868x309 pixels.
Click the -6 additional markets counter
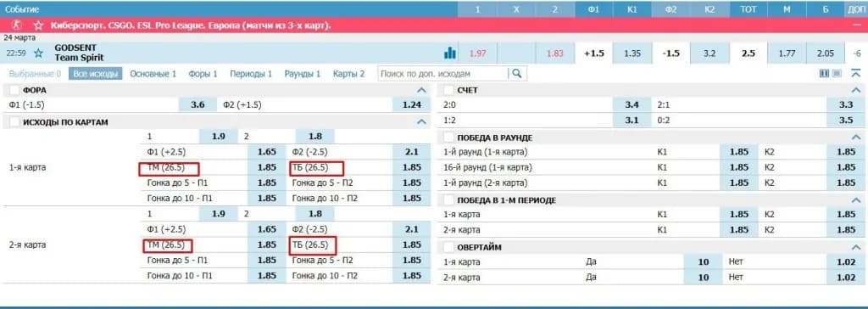856,53
